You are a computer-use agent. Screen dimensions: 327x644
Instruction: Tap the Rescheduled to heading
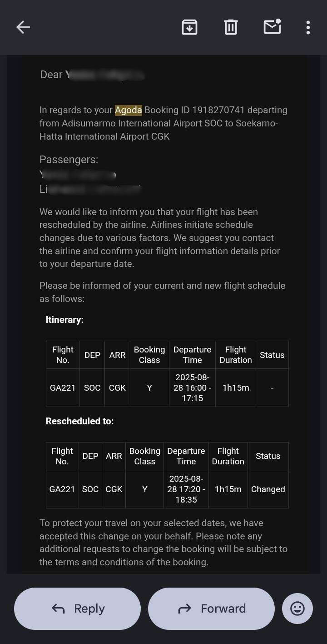(79, 421)
